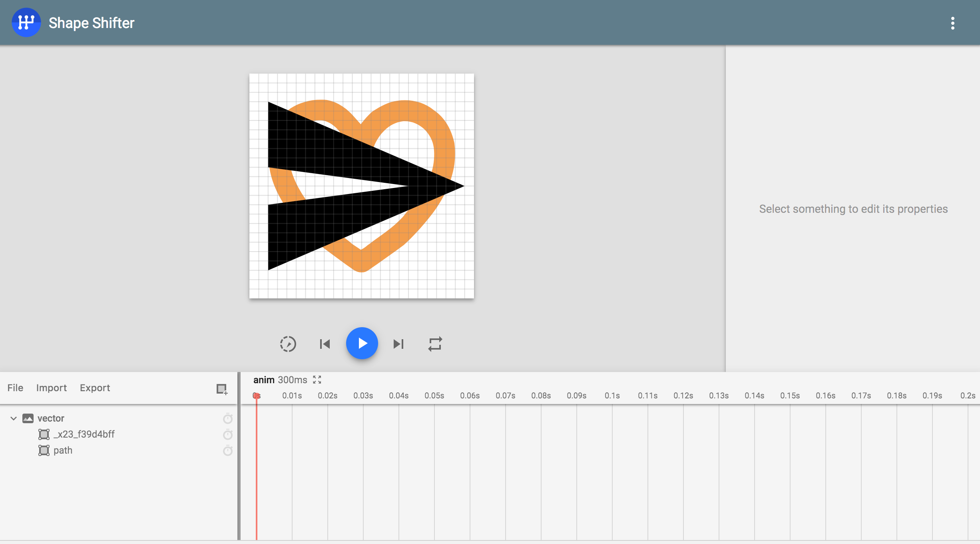
Task: Select the _x23_f39d4bff path layer
Action: pyautogui.click(x=119, y=434)
